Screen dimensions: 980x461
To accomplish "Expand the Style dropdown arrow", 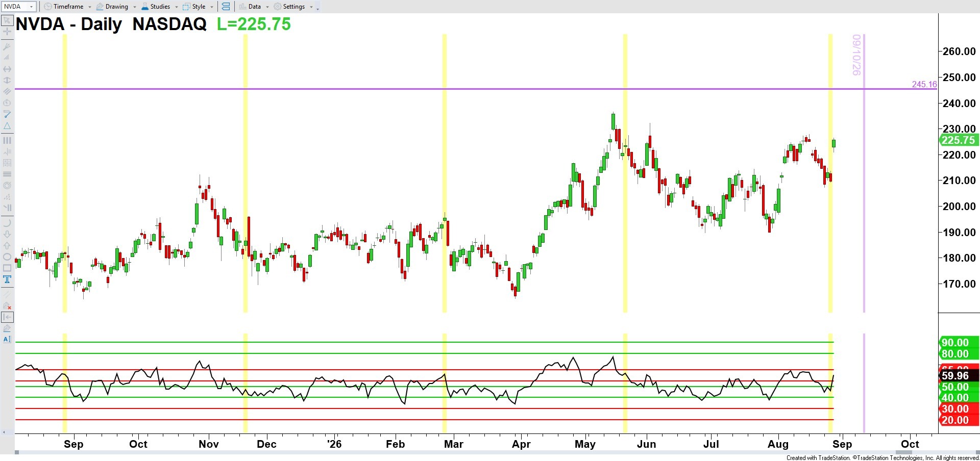I will (x=212, y=7).
